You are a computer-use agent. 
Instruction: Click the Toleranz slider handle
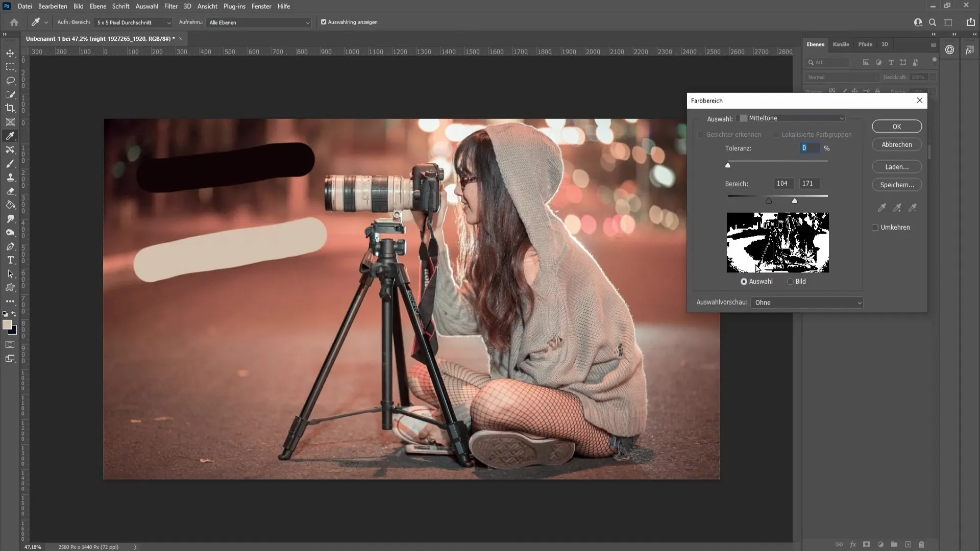point(728,165)
